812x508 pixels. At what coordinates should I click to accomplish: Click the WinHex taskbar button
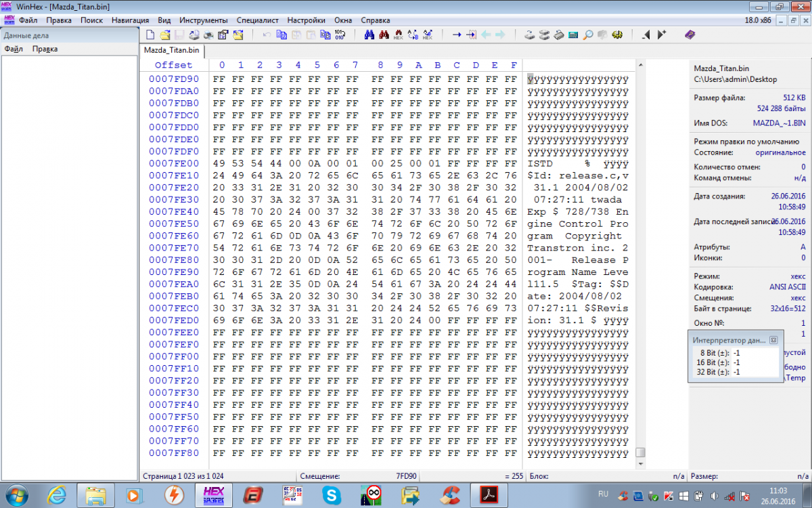click(213, 495)
